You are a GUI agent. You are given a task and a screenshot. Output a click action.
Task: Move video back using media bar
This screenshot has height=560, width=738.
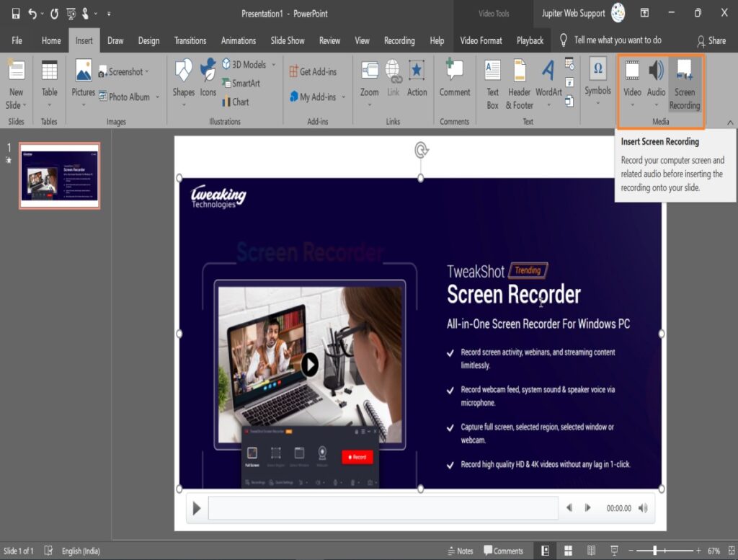click(x=569, y=508)
